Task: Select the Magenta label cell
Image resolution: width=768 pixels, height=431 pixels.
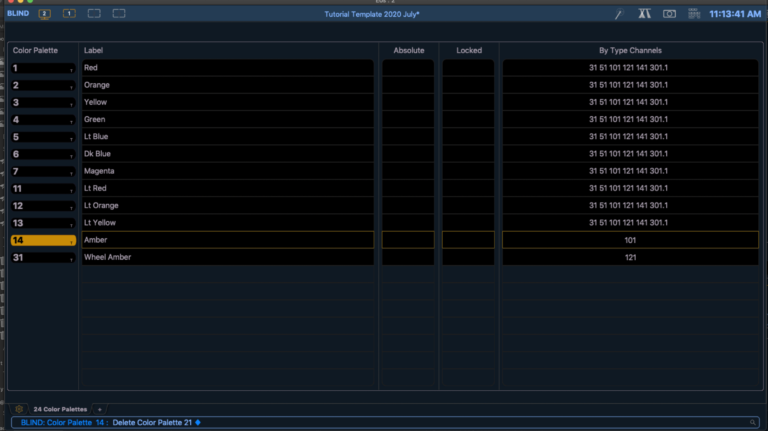Action: click(x=227, y=171)
